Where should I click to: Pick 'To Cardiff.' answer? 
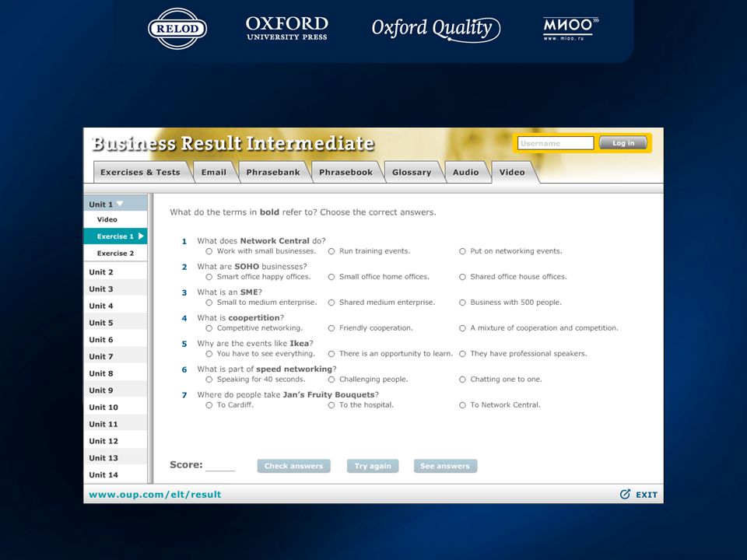[209, 406]
